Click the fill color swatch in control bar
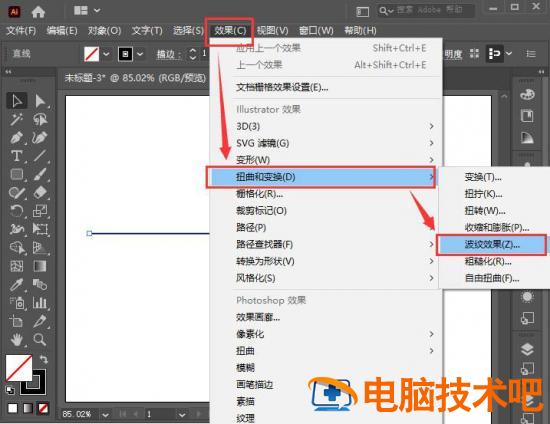The width and height of the screenshot is (550, 424). (92, 54)
